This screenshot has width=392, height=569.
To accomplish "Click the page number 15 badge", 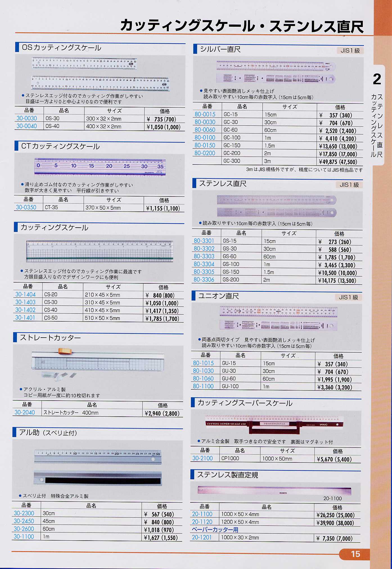I will point(355,554).
